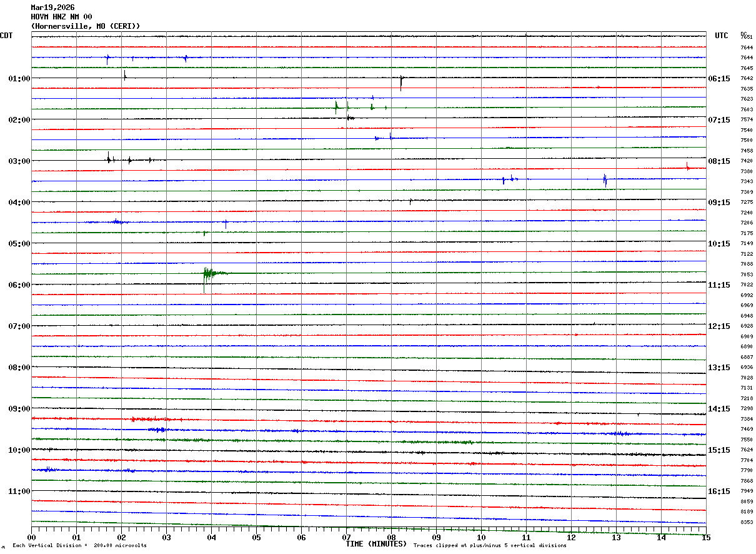Click the traces clipped footnote text
Image resolution: width=756 pixels, height=554 pixels.
[x=490, y=546]
